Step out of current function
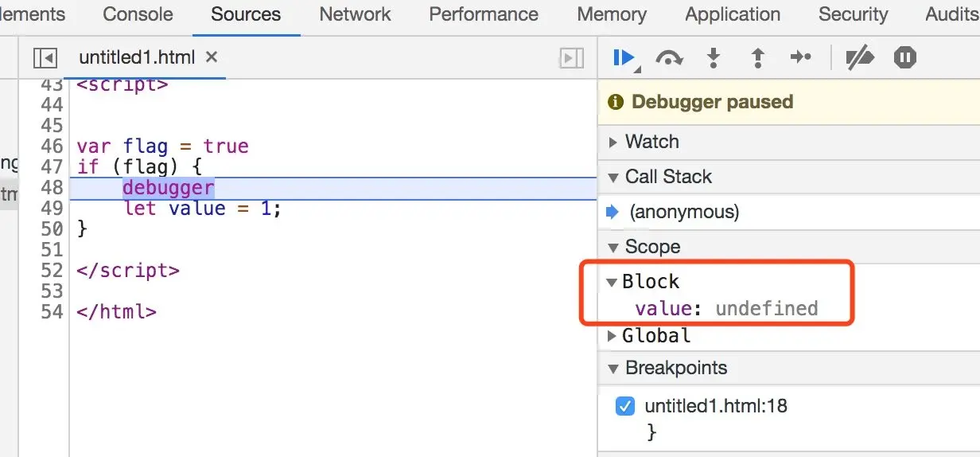 pyautogui.click(x=758, y=57)
